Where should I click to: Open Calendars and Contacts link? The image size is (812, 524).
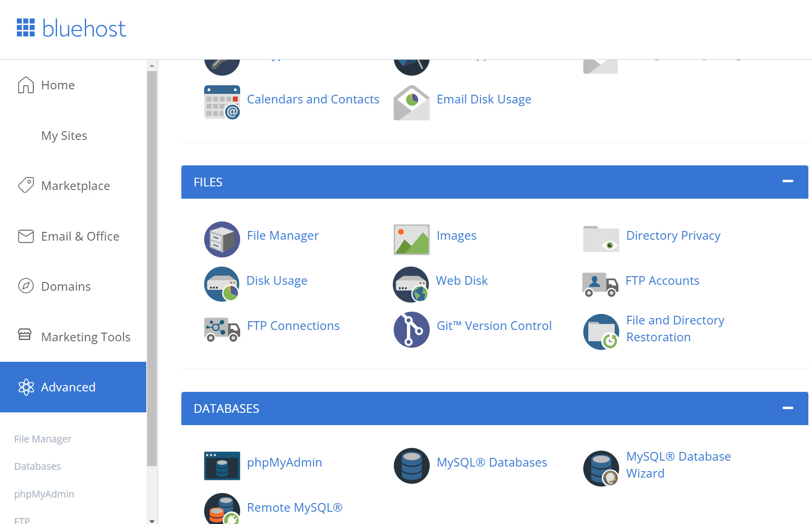[x=313, y=99]
